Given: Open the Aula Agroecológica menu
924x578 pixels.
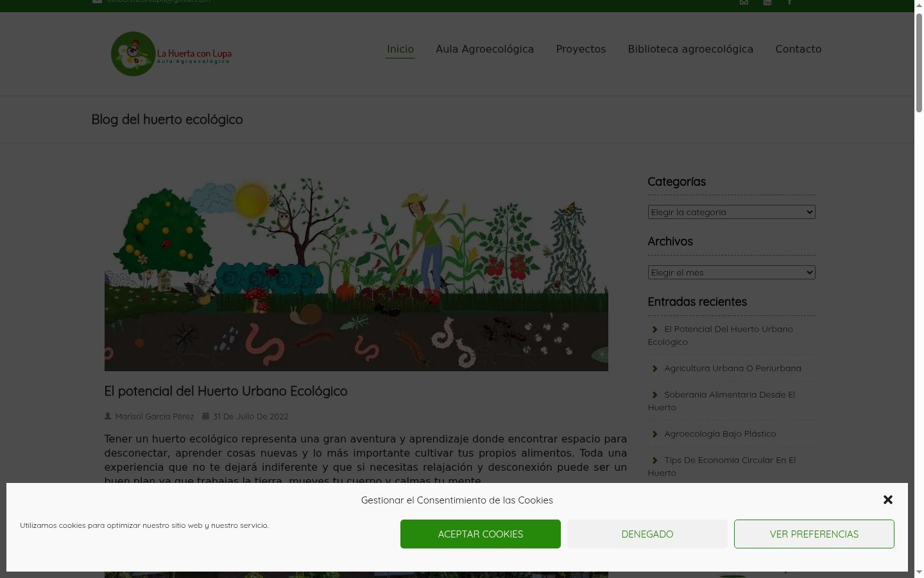Looking at the screenshot, I should [484, 49].
